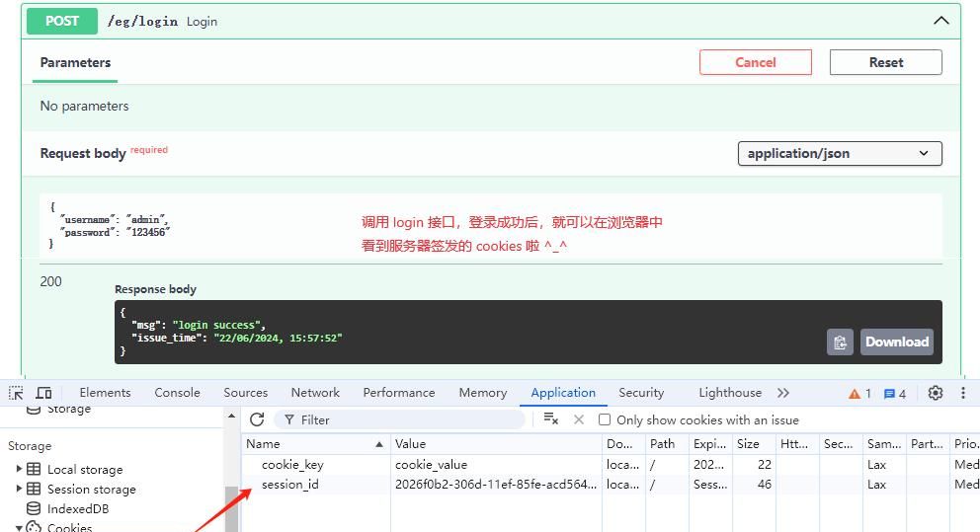Sort cookies by the Value column header
Viewport: 980px width, 532px height.
pyautogui.click(x=496, y=444)
